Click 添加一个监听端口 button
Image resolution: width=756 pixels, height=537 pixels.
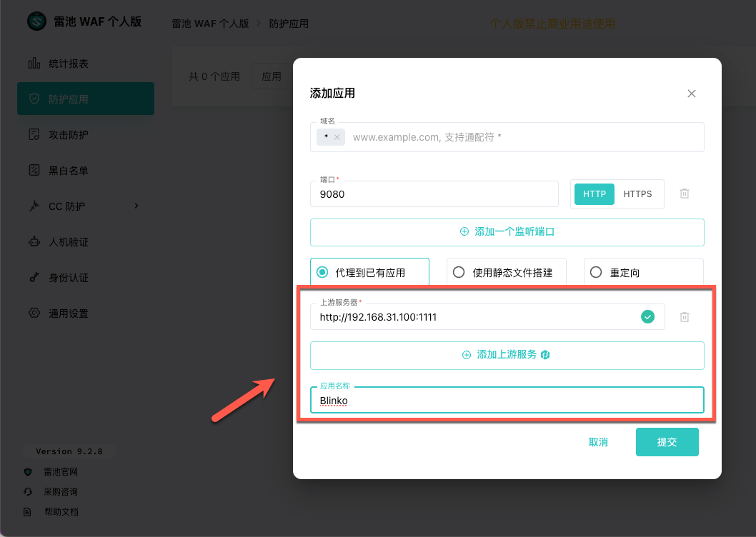[x=507, y=232]
